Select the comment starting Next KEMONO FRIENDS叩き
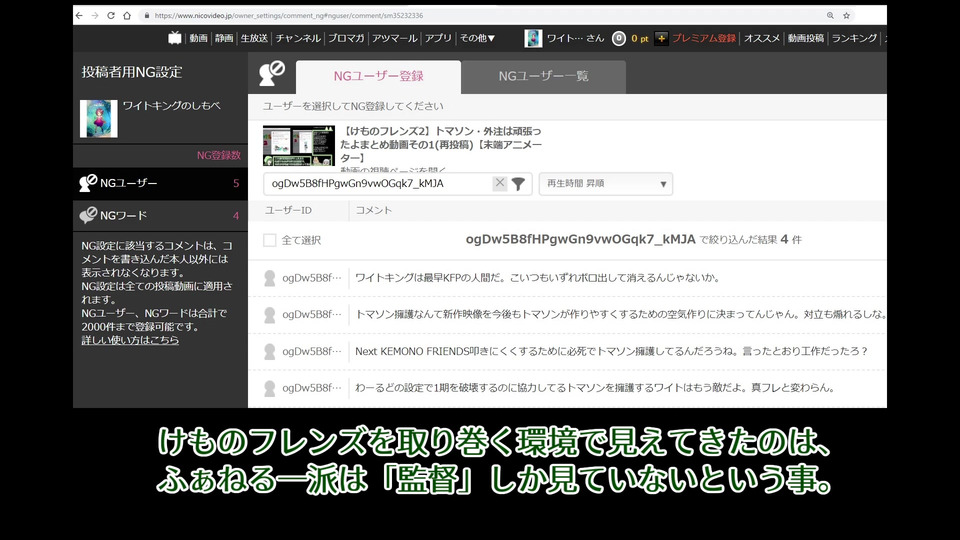The width and height of the screenshot is (960, 540). [612, 351]
